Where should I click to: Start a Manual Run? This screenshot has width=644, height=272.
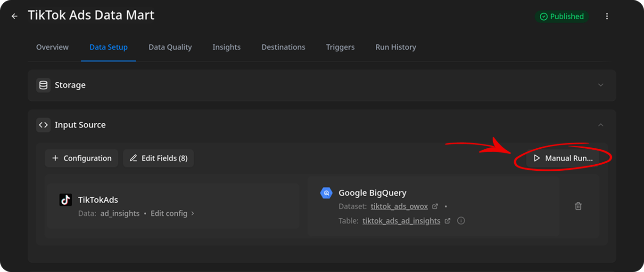click(x=563, y=158)
